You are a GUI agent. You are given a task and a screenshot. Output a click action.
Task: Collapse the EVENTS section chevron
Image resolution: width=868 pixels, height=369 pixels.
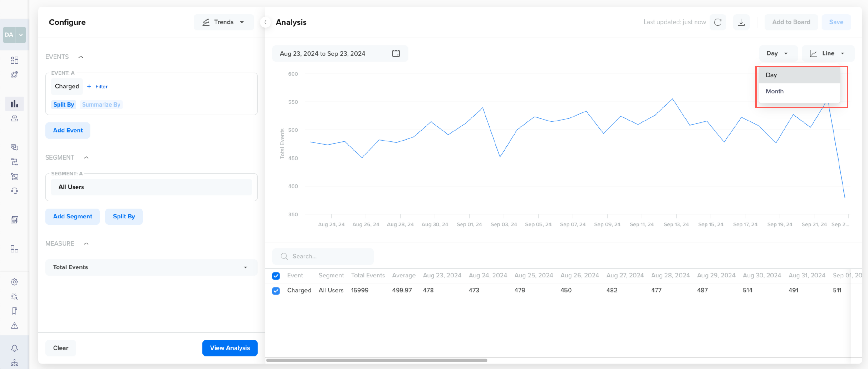coord(81,57)
